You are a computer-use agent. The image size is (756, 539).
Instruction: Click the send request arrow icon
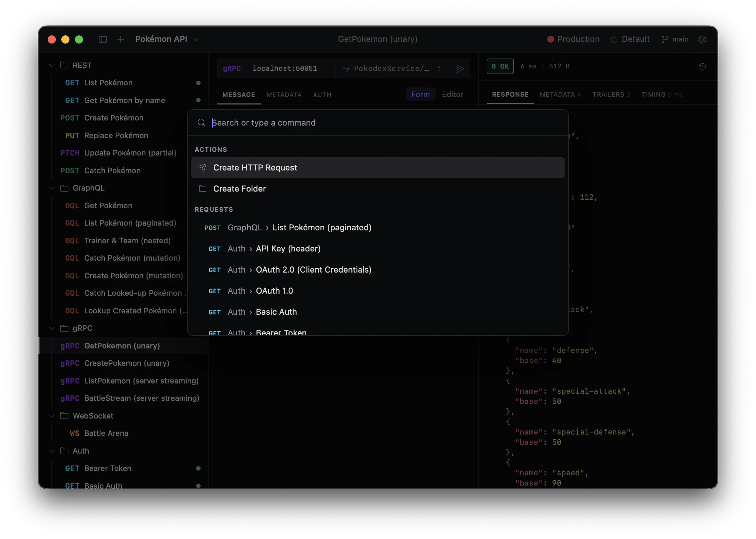[x=460, y=69]
